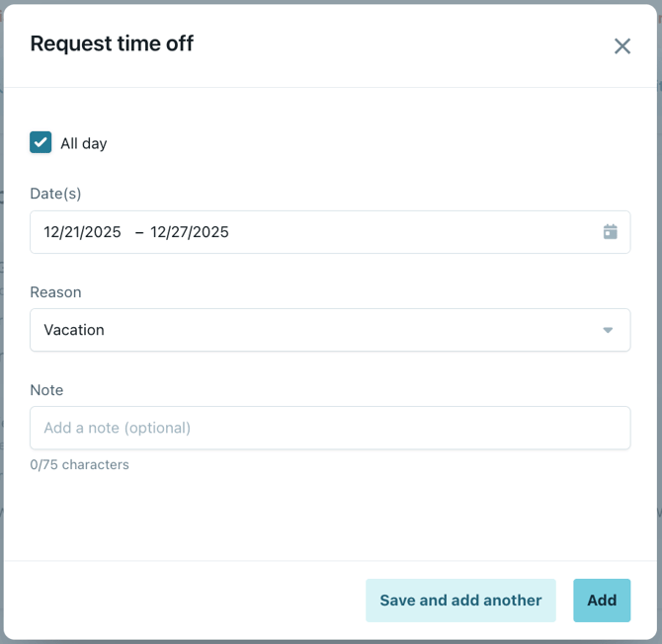Screen dimensions: 662x644
Task: Click the Note field label
Action: click(46, 390)
